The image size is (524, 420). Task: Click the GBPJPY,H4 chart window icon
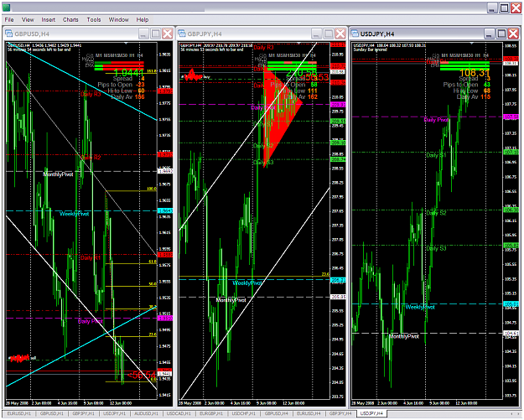pos(181,34)
